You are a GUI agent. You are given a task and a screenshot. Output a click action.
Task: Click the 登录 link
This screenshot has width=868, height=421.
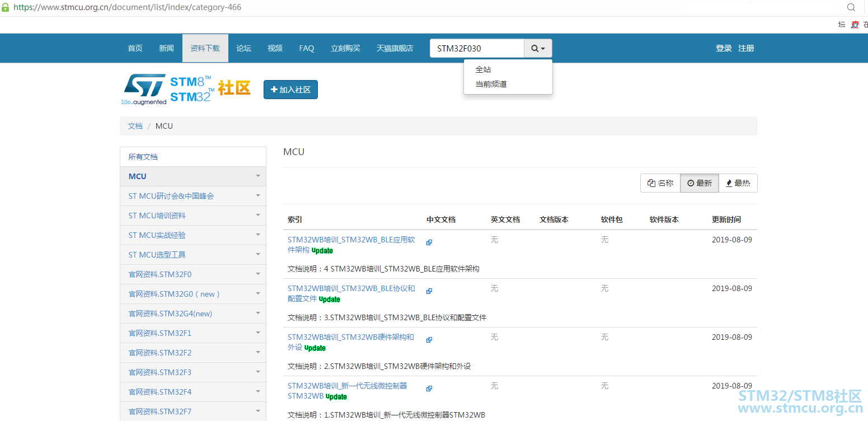pyautogui.click(x=724, y=48)
